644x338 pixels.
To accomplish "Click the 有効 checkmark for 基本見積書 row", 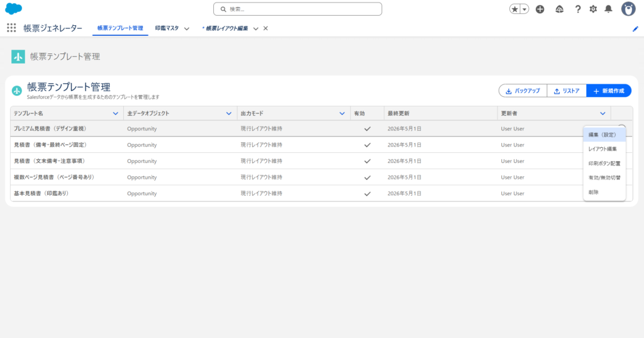I will 367,193.
